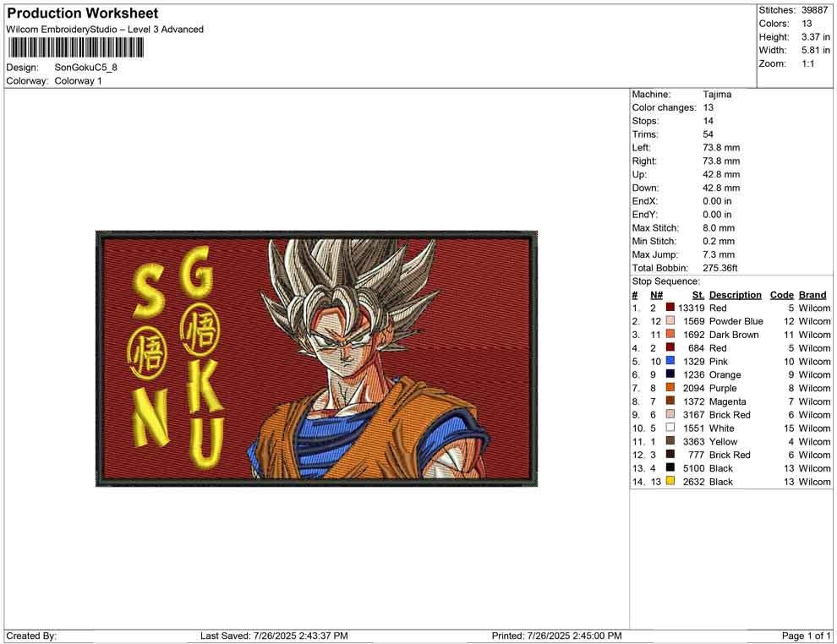837x644 pixels.
Task: Click 'Wilcom EmbroideryStudio – Level 3 Advanced' text
Action: coord(105,30)
